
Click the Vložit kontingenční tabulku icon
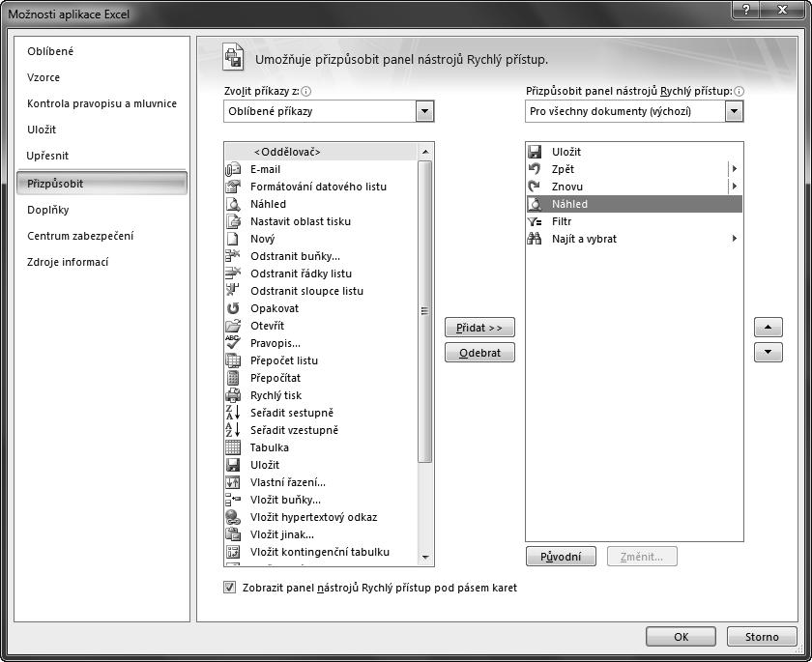(233, 552)
